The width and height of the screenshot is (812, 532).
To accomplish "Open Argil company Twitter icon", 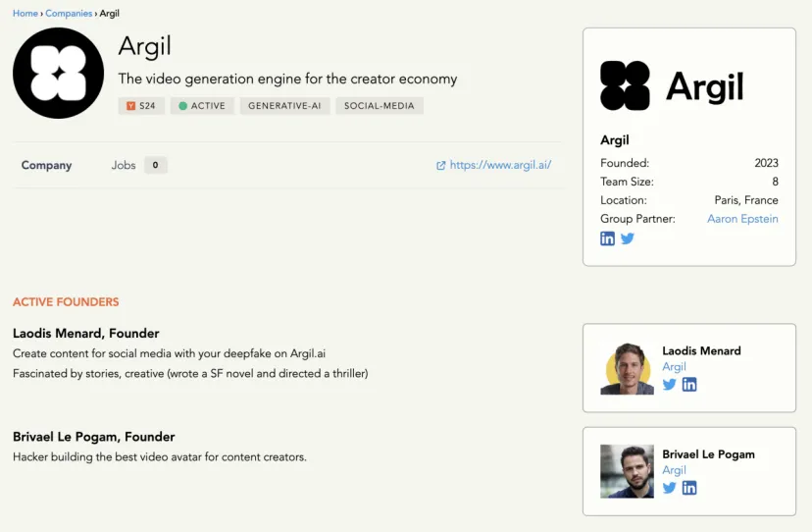I will [x=628, y=239].
